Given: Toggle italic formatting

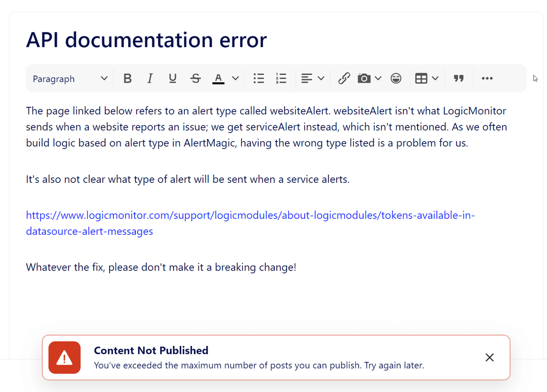Looking at the screenshot, I should point(150,78).
